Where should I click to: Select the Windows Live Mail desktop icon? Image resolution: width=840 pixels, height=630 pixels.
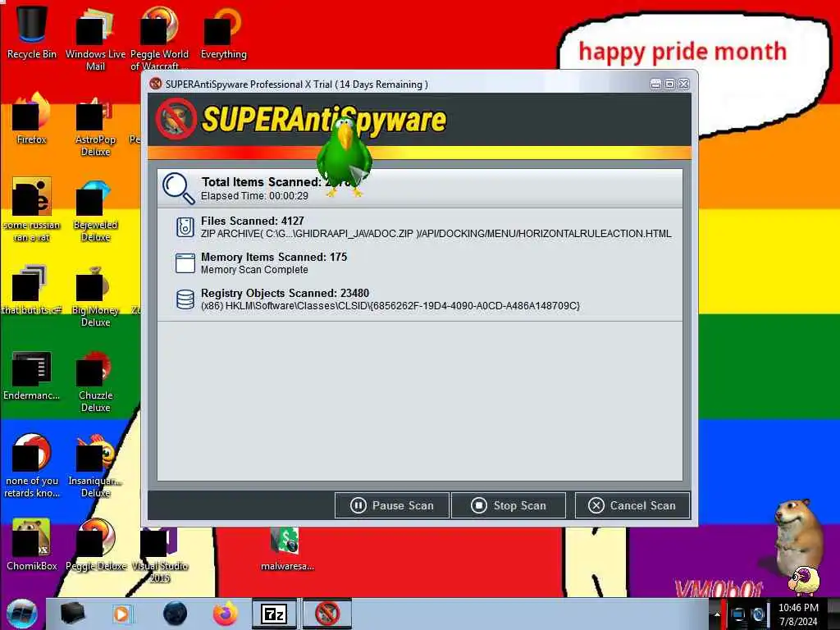coord(95,39)
